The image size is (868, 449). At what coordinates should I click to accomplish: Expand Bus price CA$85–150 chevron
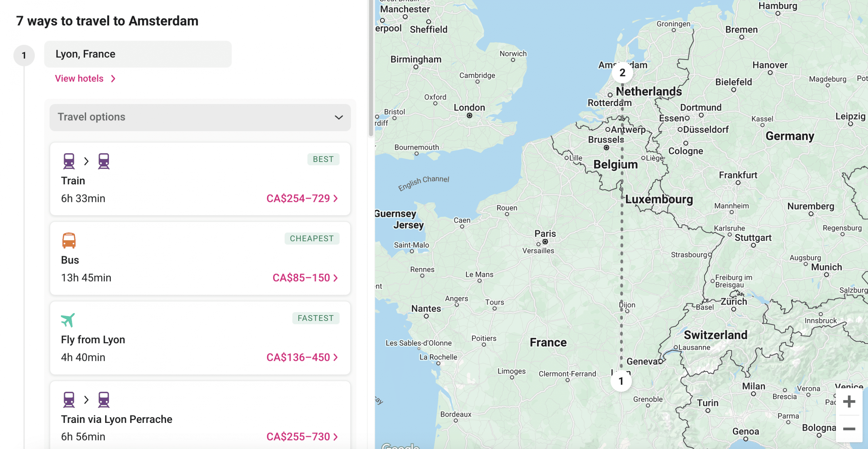[x=335, y=278]
